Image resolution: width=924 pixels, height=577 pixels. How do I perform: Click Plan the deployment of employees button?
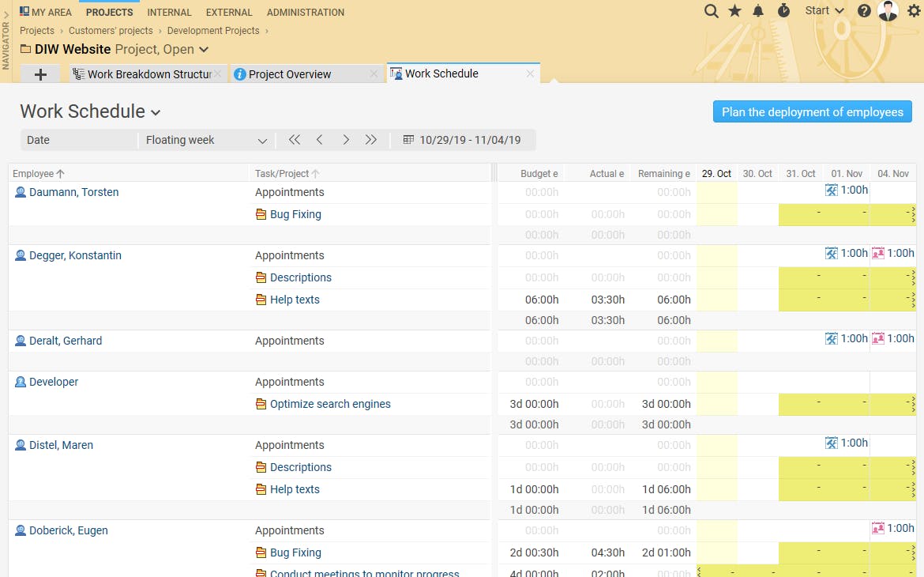pyautogui.click(x=812, y=112)
